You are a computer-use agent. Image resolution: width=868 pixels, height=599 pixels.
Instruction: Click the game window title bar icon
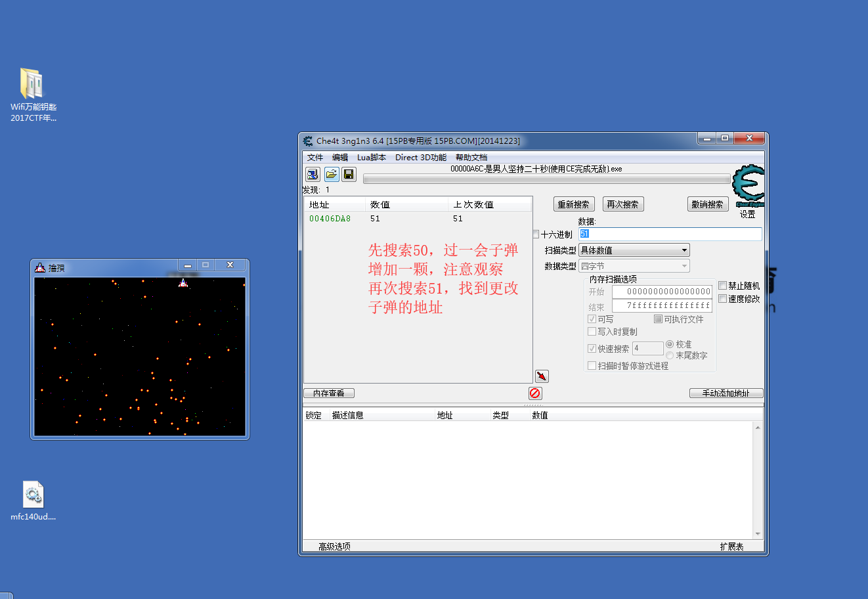tap(40, 267)
